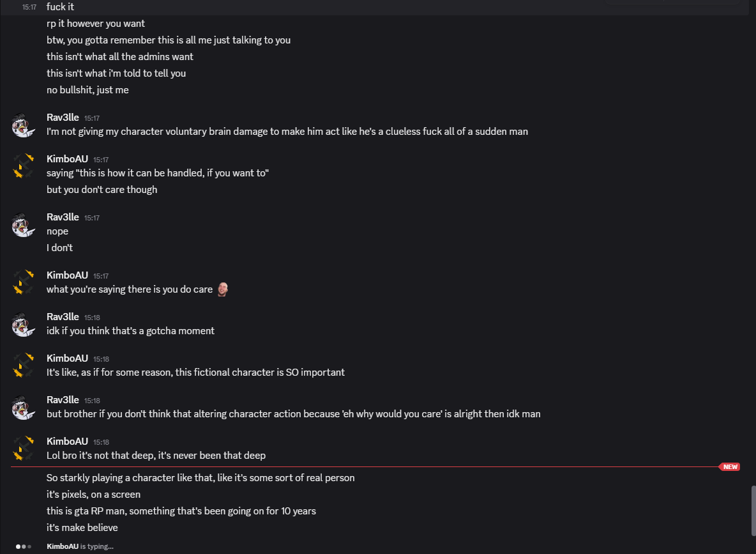Click the 15:18 timestamp beside Rav3lle's "but brother" message

[92, 401]
